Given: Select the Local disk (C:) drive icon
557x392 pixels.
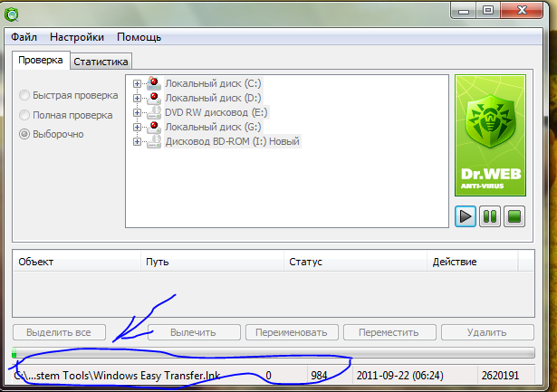Looking at the screenshot, I should 154,83.
